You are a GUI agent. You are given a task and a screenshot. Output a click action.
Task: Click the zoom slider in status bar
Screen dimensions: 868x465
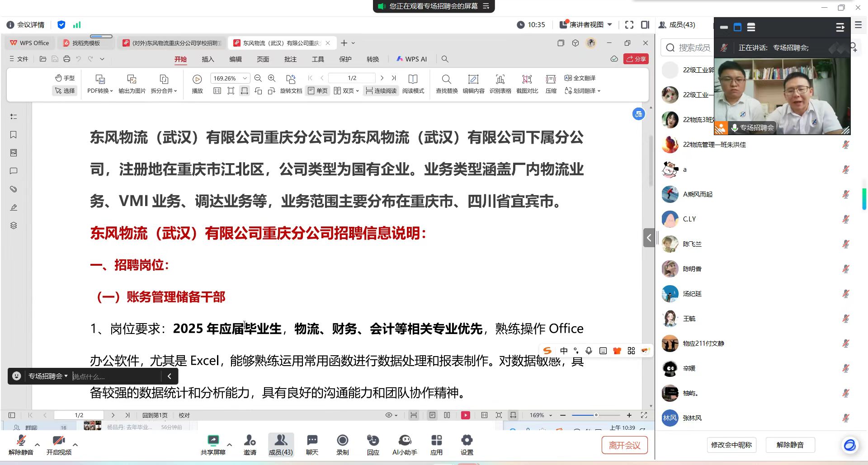[595, 415]
